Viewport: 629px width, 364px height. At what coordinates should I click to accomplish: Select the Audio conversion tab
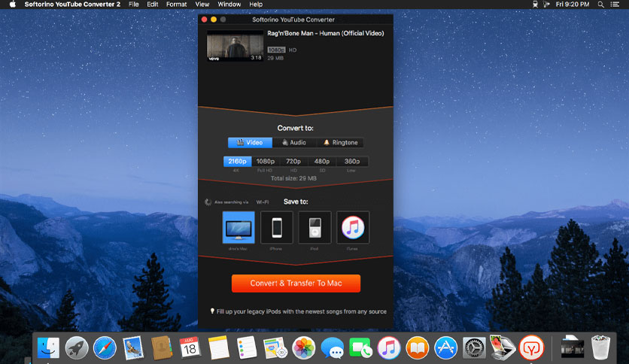coord(294,142)
